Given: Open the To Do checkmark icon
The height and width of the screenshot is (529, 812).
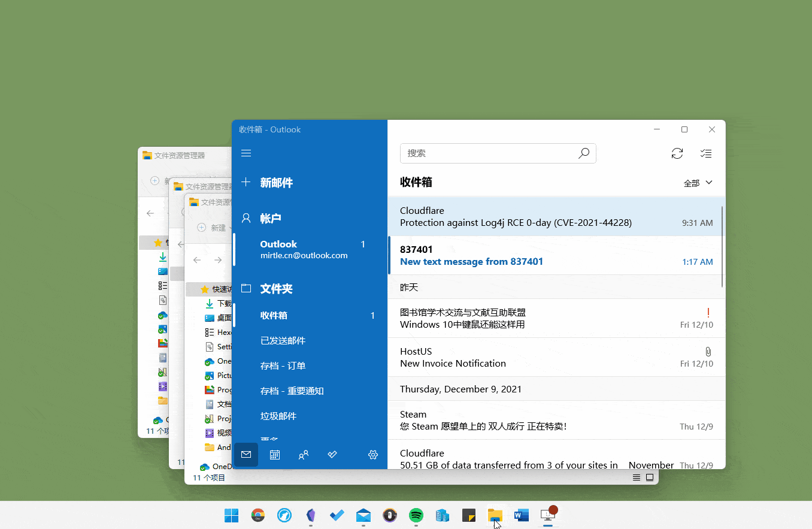Looking at the screenshot, I should (x=332, y=455).
